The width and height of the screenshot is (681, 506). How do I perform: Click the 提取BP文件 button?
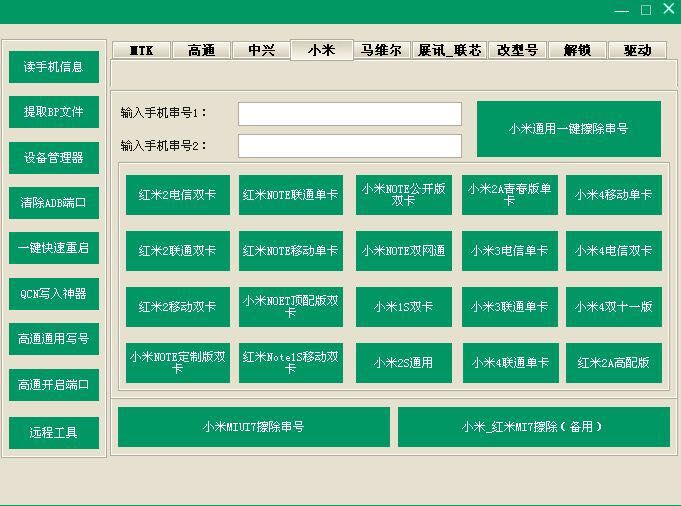coord(54,112)
